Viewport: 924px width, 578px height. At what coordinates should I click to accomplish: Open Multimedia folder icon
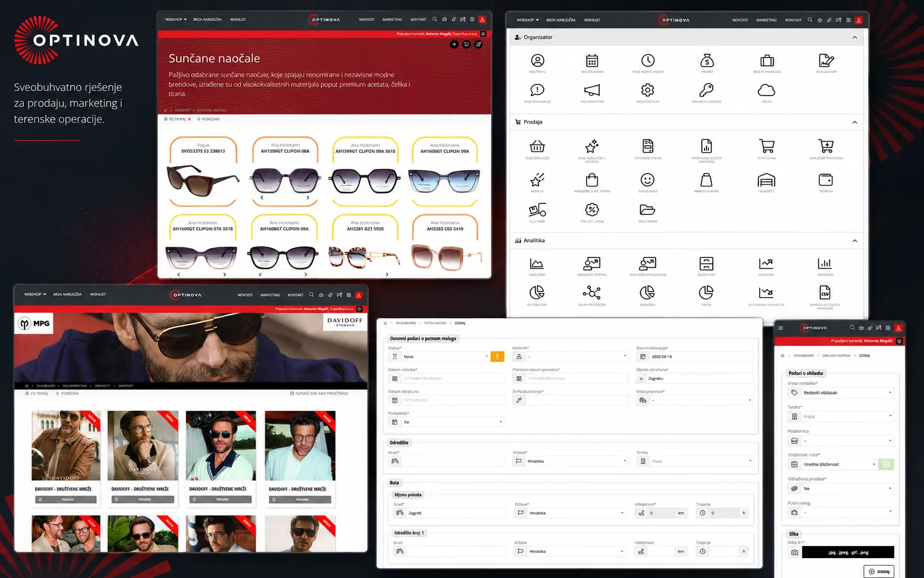pyautogui.click(x=648, y=210)
